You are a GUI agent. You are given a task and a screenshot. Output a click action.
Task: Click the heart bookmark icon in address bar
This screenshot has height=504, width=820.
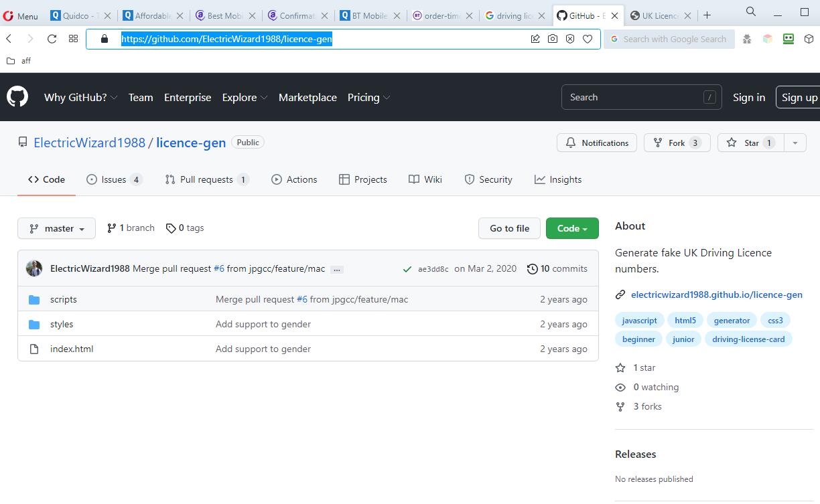click(x=588, y=39)
